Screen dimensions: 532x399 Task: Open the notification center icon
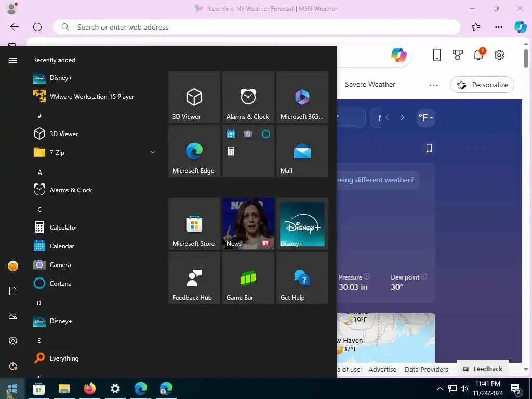(x=516, y=390)
